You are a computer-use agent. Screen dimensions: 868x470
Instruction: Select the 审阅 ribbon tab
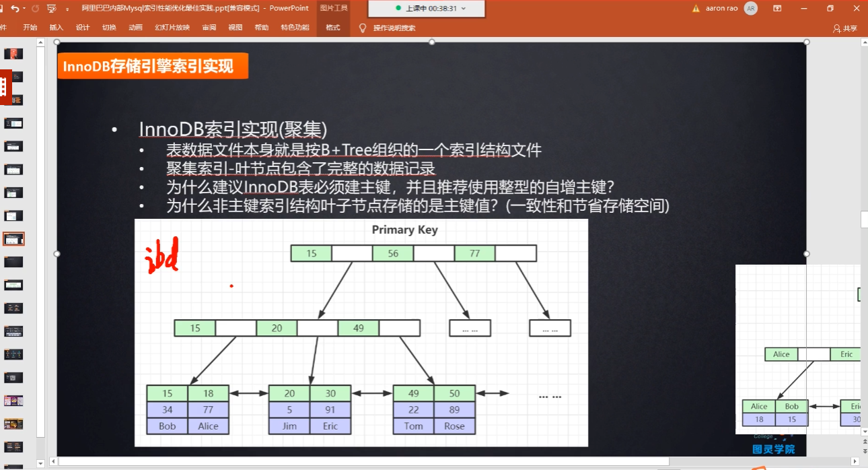pyautogui.click(x=209, y=28)
